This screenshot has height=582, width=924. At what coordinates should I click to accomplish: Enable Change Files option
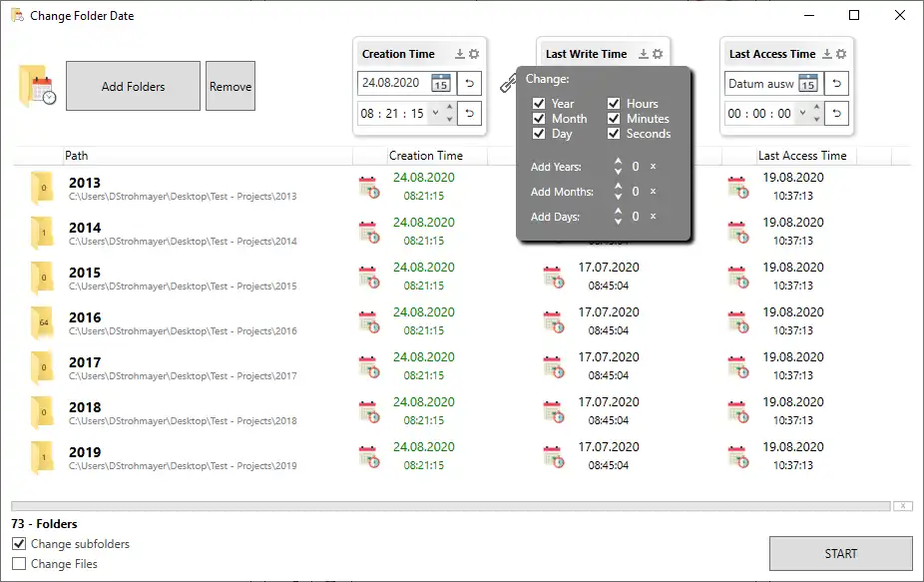click(19, 564)
